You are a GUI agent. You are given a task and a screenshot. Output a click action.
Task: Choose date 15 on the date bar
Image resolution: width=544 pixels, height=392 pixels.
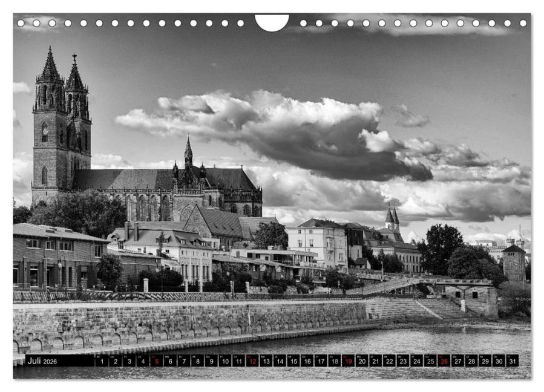[x=293, y=361]
